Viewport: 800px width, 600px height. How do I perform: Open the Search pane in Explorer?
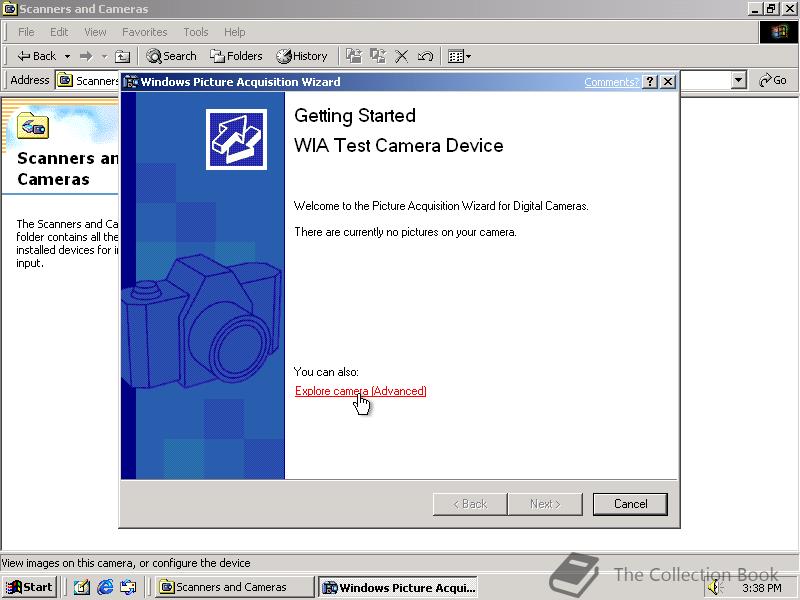pos(171,56)
